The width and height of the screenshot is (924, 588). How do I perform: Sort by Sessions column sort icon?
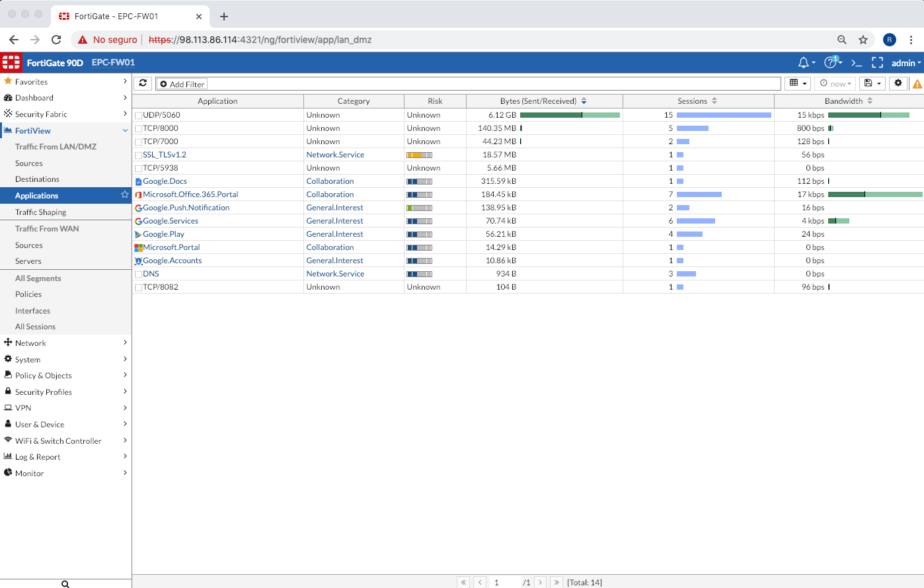point(714,101)
